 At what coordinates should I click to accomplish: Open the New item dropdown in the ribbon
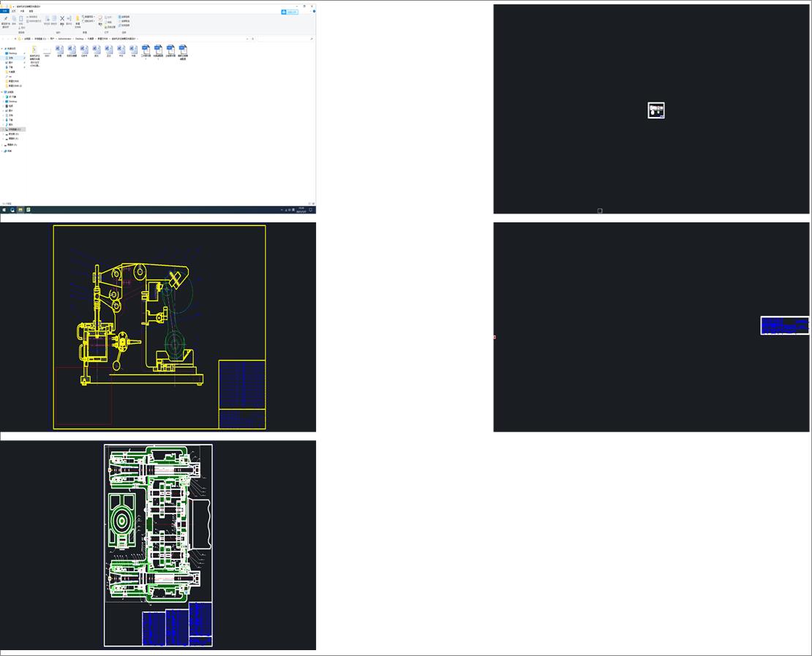click(89, 17)
